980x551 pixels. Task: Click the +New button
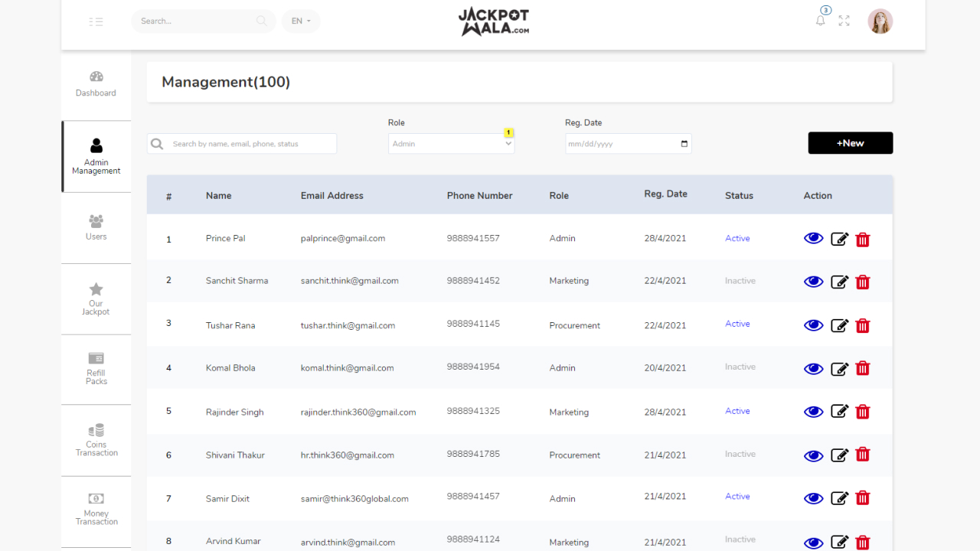(850, 143)
